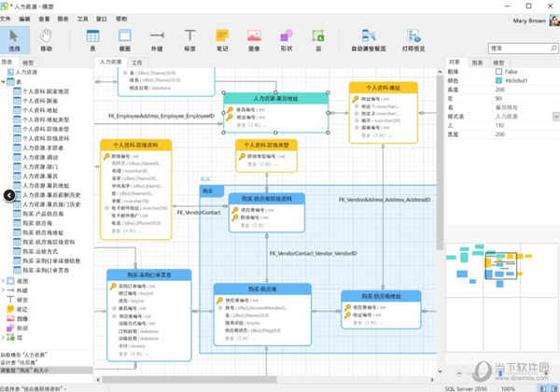Show more columns in the 人力资源.雇员地址 table
The width and height of the screenshot is (560, 392).
(252, 125)
